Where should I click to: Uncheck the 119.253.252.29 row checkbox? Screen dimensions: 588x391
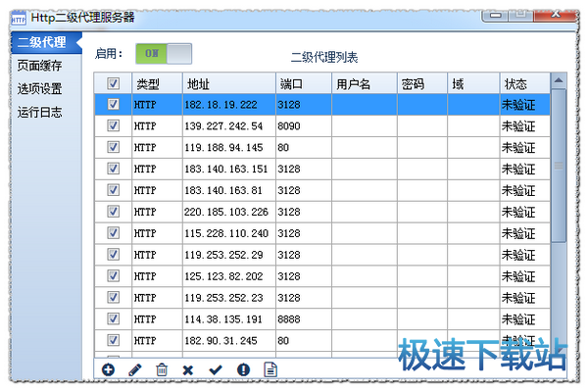(114, 255)
